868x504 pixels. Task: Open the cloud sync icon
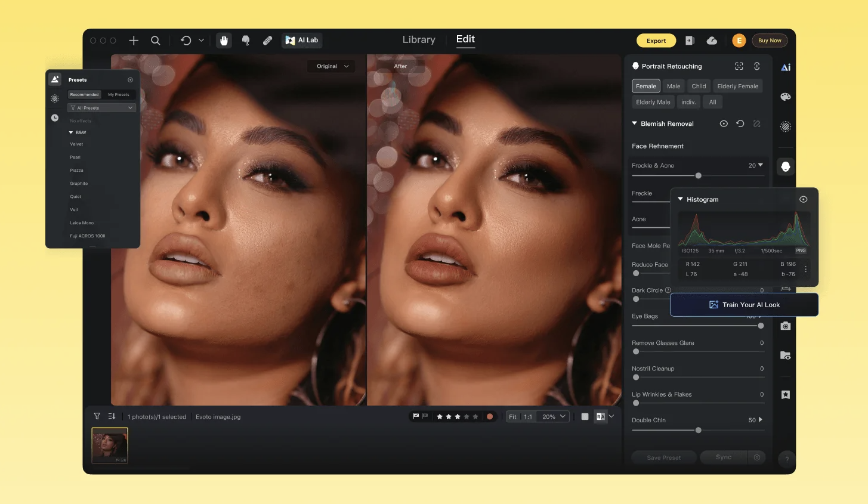click(712, 41)
